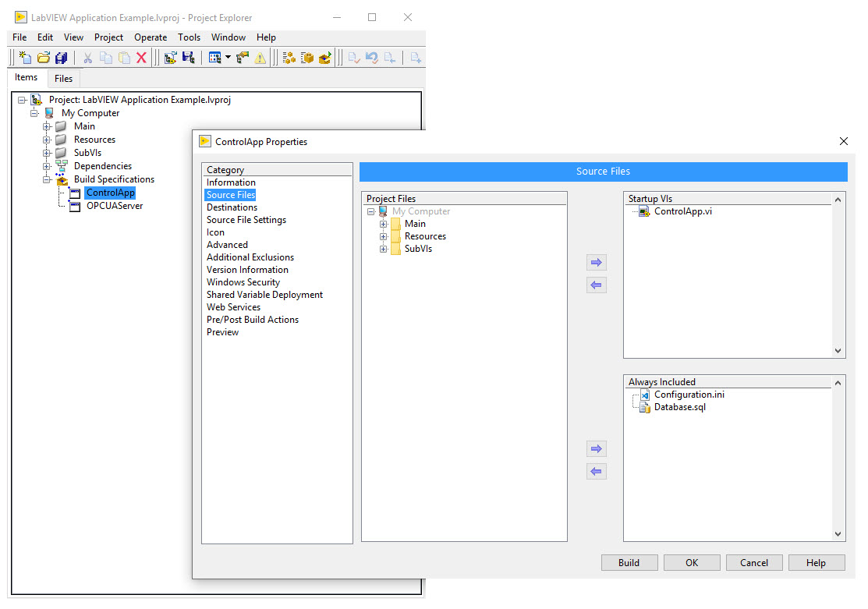Open the Window menu
The width and height of the screenshot is (868, 609).
point(228,37)
